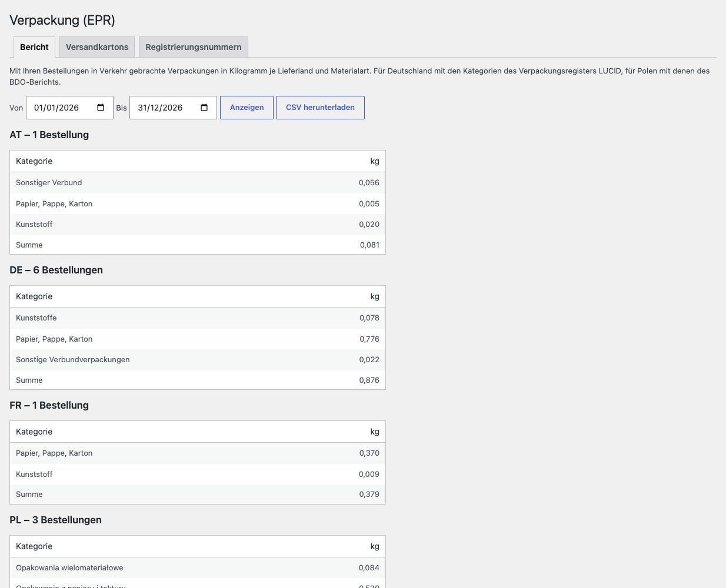Select the 'PL – 3 Bestellungen' heading

[55, 520]
